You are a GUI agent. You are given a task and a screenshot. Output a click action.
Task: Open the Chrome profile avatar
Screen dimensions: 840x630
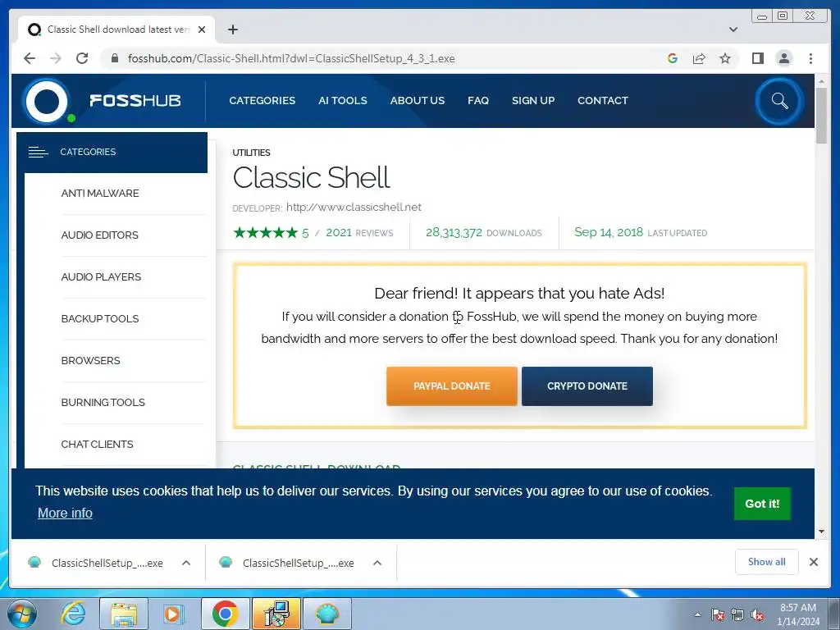(x=783, y=58)
